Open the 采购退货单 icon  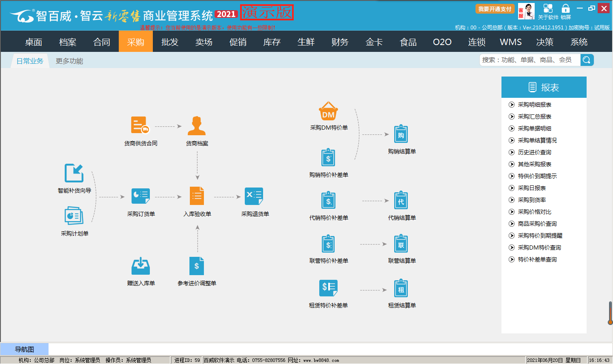pos(254,196)
